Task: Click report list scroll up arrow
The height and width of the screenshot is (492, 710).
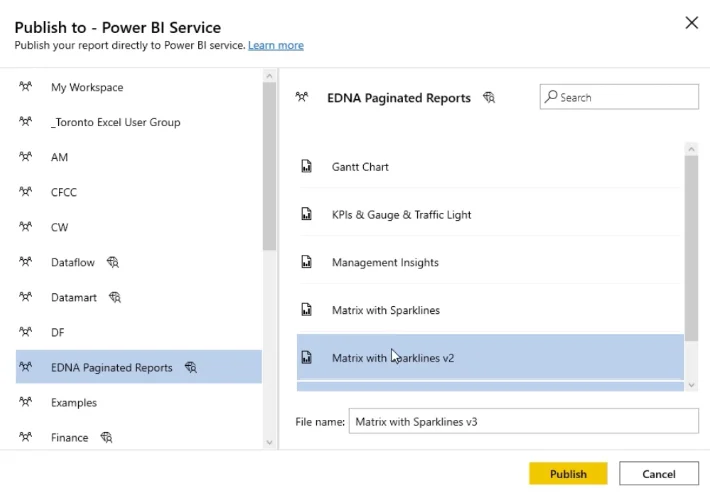Action: point(691,148)
